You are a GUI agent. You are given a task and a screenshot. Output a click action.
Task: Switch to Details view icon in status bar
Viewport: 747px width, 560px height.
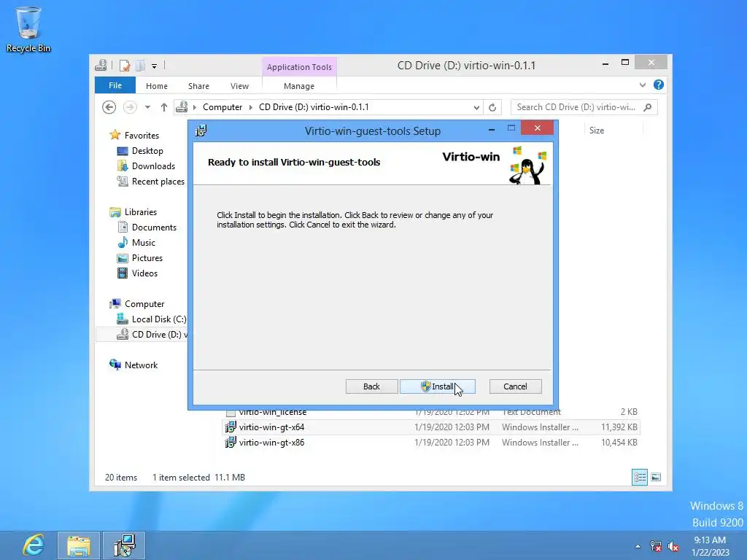point(639,477)
